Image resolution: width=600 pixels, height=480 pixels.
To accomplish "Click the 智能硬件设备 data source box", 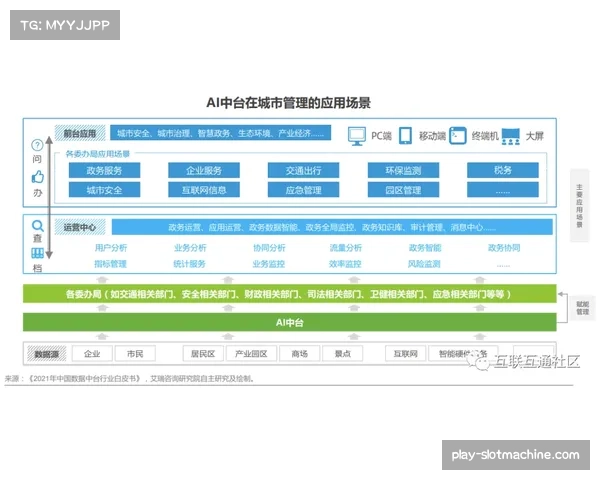I will click(463, 354).
